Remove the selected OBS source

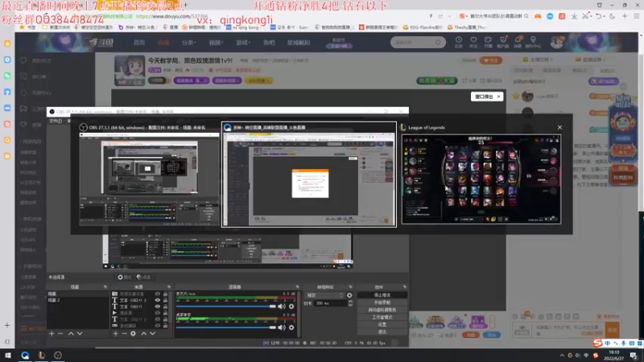[x=125, y=334]
